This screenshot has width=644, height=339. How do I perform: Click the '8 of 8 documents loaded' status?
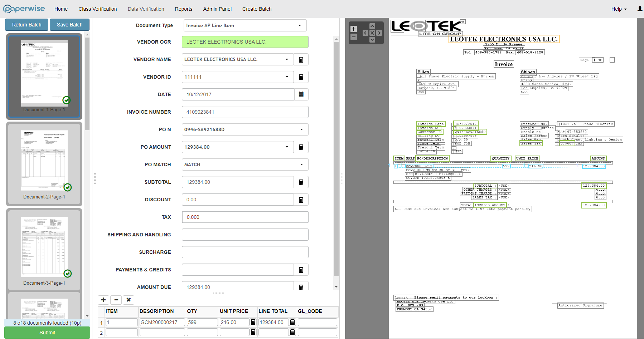coord(47,323)
